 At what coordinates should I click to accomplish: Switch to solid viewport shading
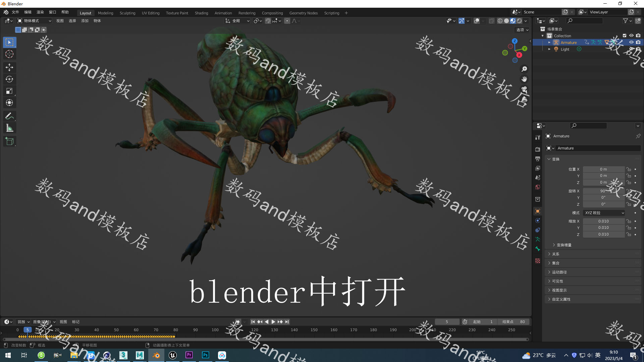pos(506,21)
